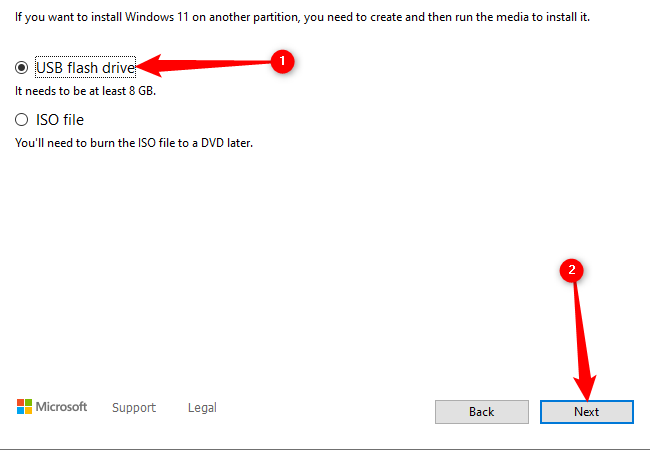Click the 'USB flash drive' option label
650x450 pixels.
(x=85, y=68)
